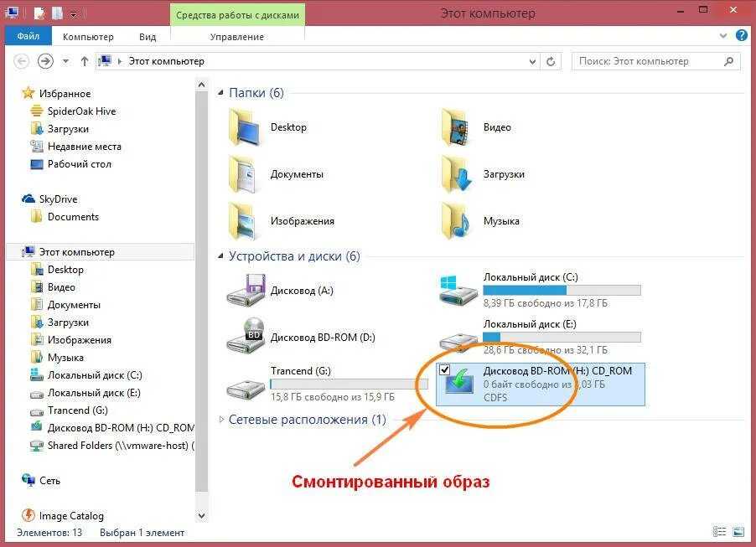The height and width of the screenshot is (547, 756).
Task: Open Help via the blue question icon
Action: [742, 35]
